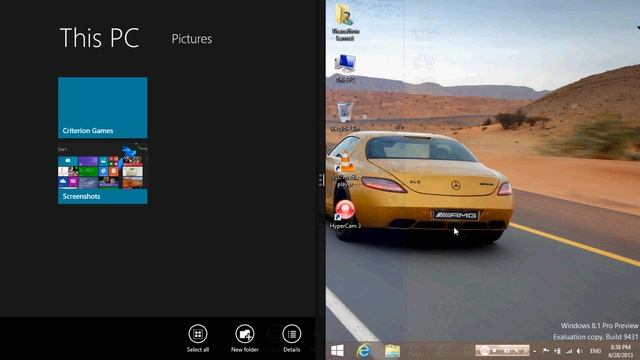Create a New folder from the app bar
This screenshot has width=640, height=360.
tap(244, 338)
